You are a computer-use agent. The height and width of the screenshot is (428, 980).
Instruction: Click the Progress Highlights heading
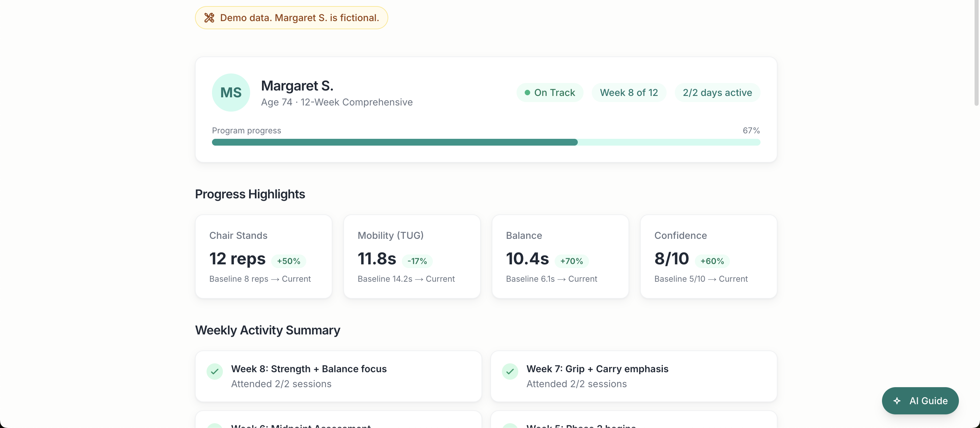point(250,194)
